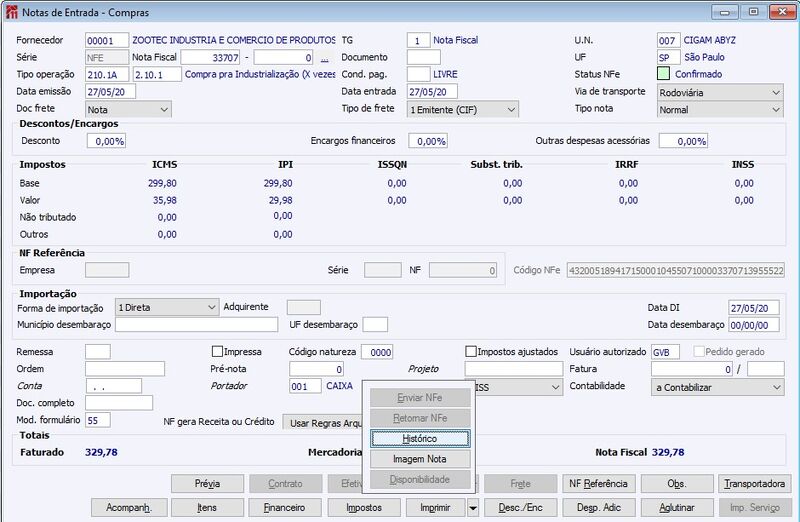The height and width of the screenshot is (522, 800).
Task: Select Disponibilidade in popup menu
Action: click(x=420, y=479)
